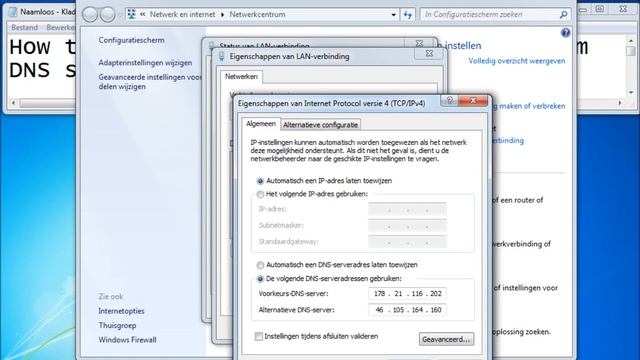The height and width of the screenshot is (360, 640).
Task: Close the Eigenschappen van LAN-verbinding dialog
Action: point(429,53)
